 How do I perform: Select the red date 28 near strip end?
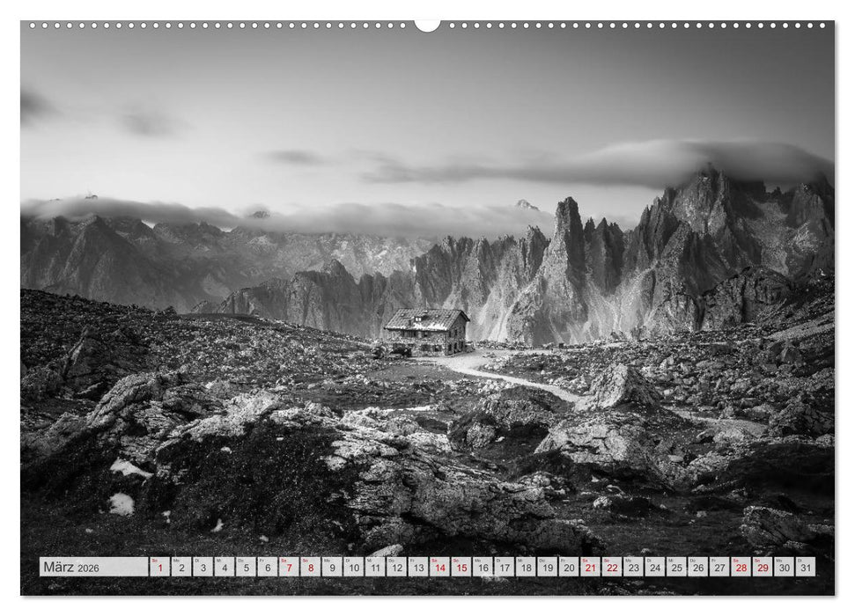[741, 570]
